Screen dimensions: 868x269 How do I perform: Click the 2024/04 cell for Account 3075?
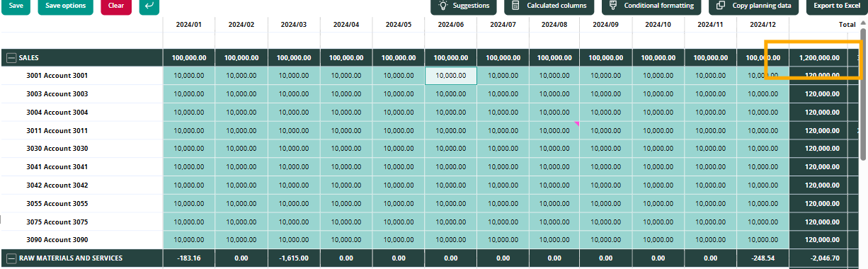pos(346,222)
